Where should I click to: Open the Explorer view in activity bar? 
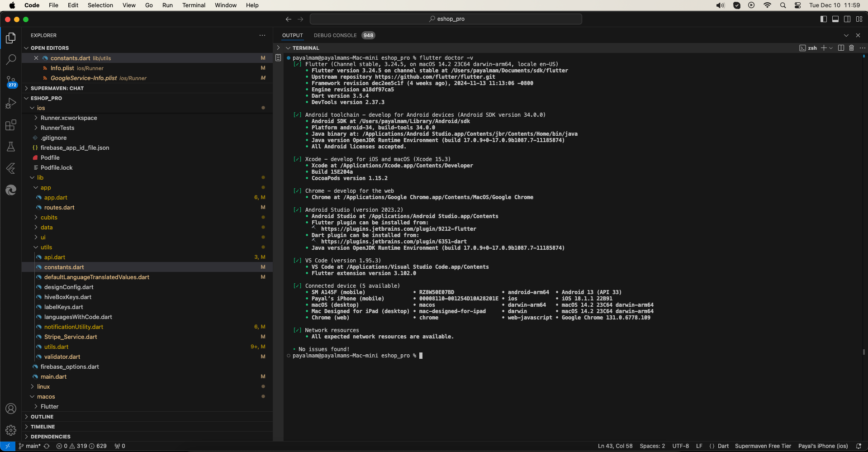pos(11,38)
